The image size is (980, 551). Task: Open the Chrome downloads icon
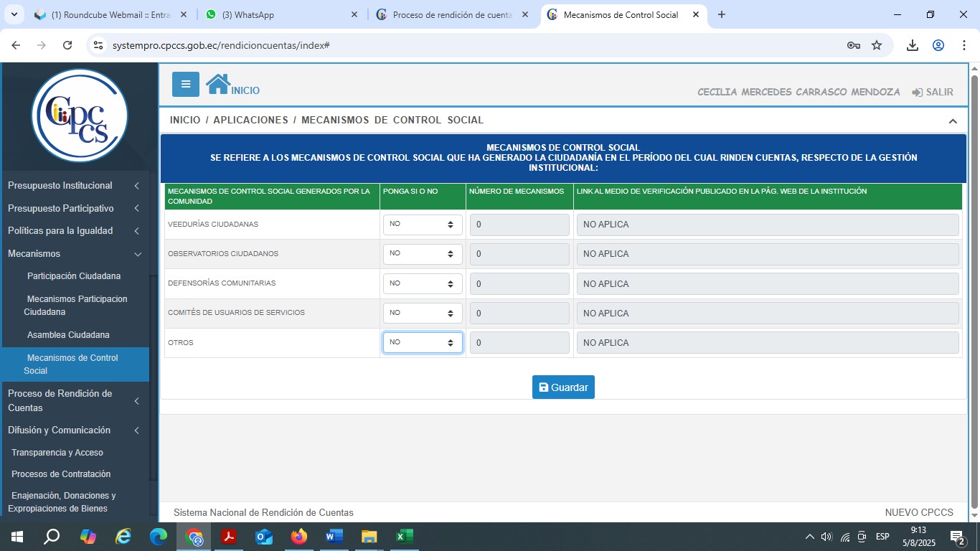pyautogui.click(x=912, y=45)
